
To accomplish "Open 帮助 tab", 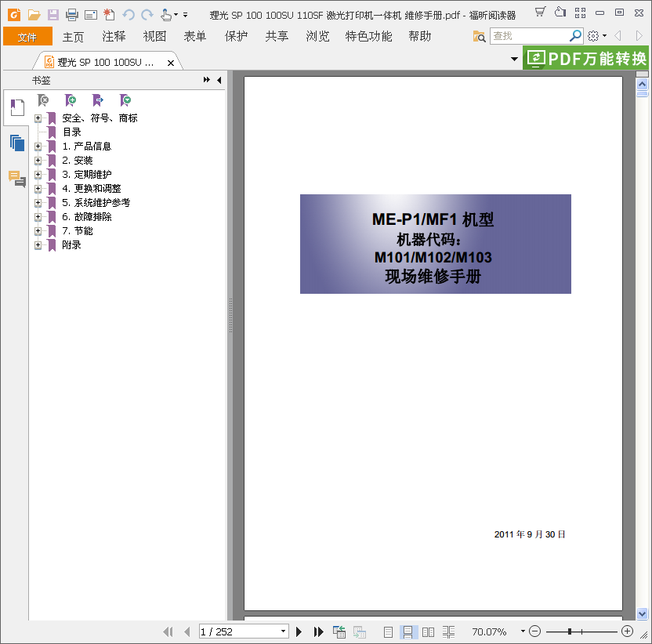I will pyautogui.click(x=420, y=37).
